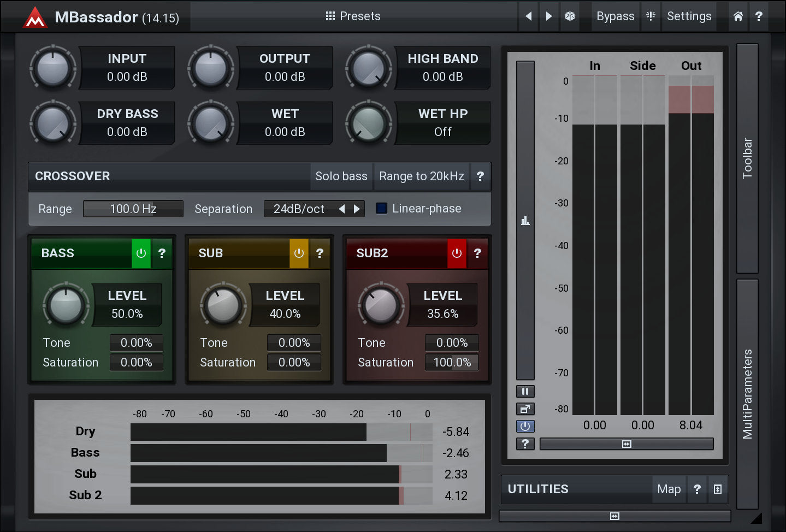Open the home icon in top bar
The image size is (786, 532).
[738, 16]
